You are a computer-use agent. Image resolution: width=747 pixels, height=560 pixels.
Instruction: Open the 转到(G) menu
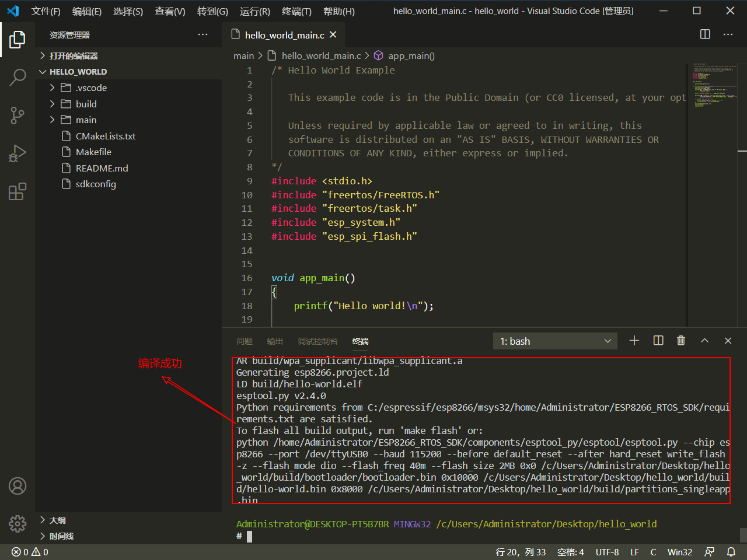click(x=212, y=11)
